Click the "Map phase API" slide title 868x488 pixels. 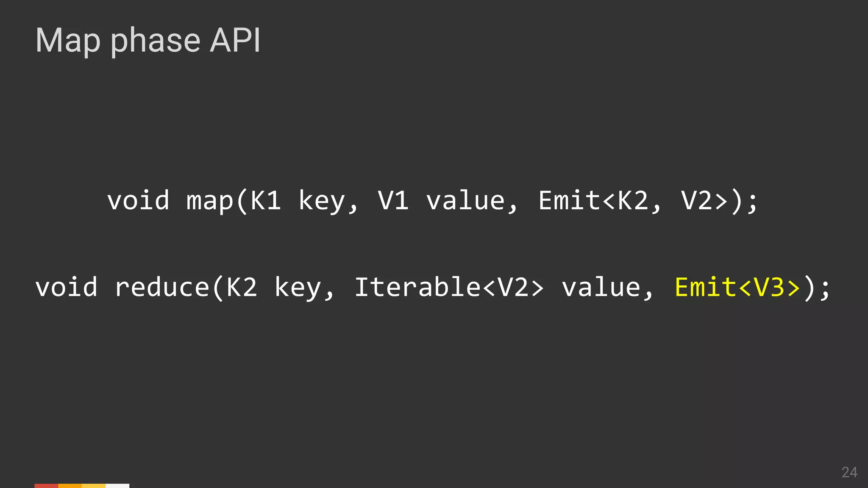(x=148, y=41)
